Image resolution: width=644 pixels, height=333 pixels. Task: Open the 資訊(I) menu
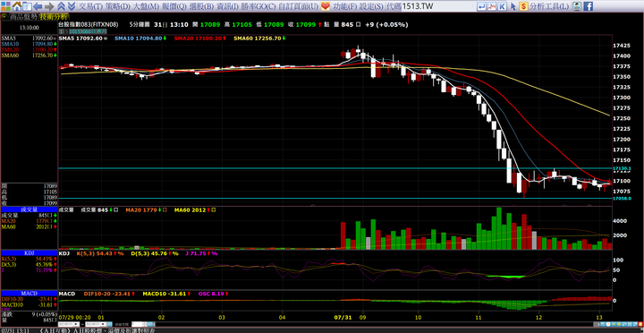coord(227,6)
